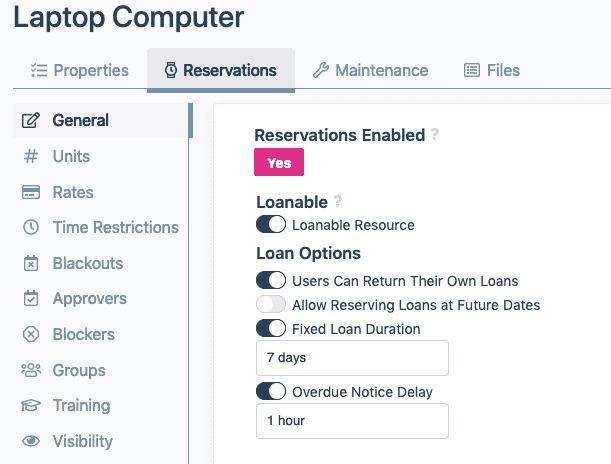The width and height of the screenshot is (611, 464).
Task: Click the Training graduation cap icon
Action: [x=31, y=406]
